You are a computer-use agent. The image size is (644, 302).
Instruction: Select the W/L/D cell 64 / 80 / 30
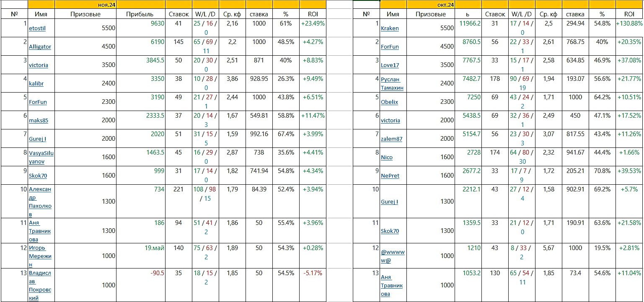click(522, 157)
